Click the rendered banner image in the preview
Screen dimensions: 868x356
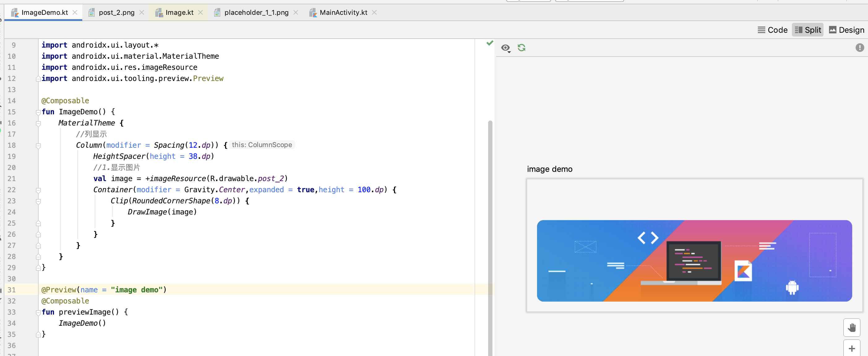point(694,261)
